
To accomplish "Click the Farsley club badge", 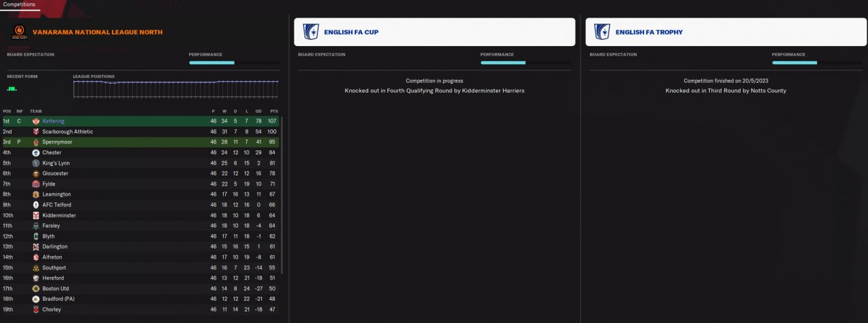I will point(36,225).
